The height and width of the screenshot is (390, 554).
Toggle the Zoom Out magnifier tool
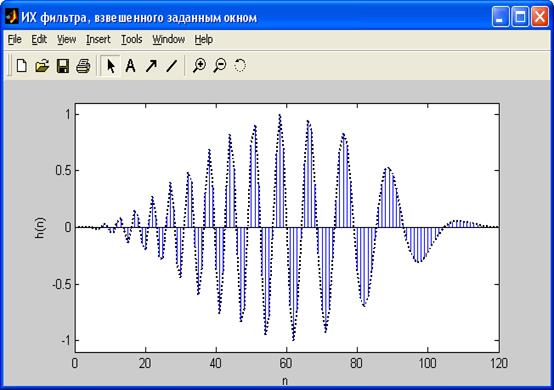[220, 66]
